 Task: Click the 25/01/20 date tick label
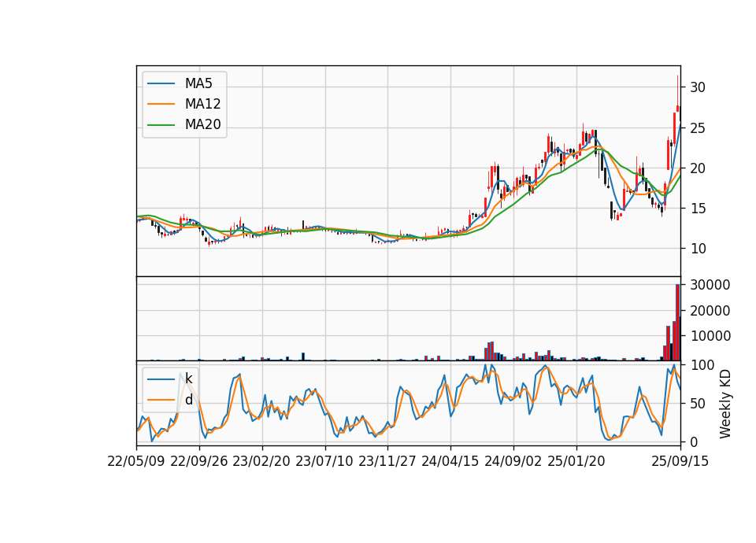pos(576,461)
